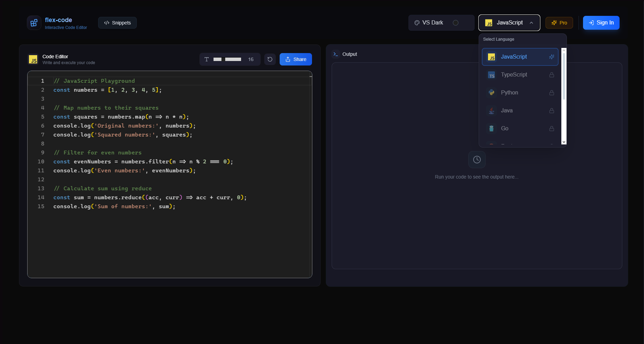This screenshot has height=344, width=644.
Task: Click the Share button
Action: point(296,59)
